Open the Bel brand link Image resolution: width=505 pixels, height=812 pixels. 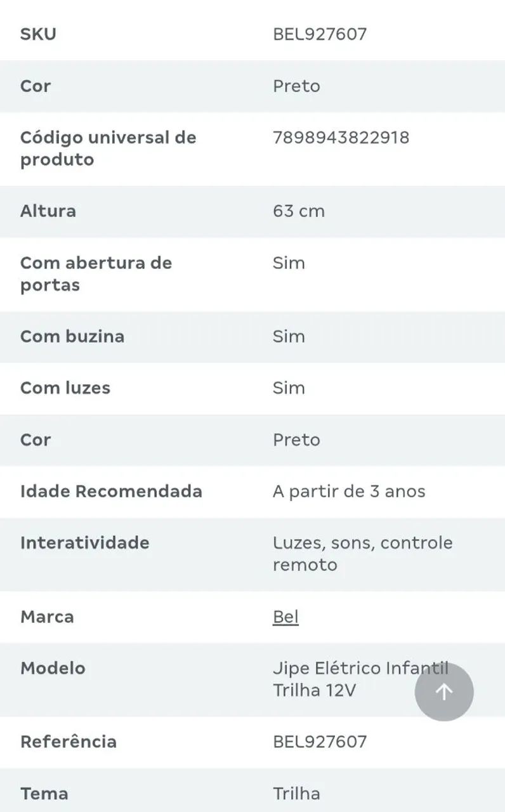click(285, 617)
